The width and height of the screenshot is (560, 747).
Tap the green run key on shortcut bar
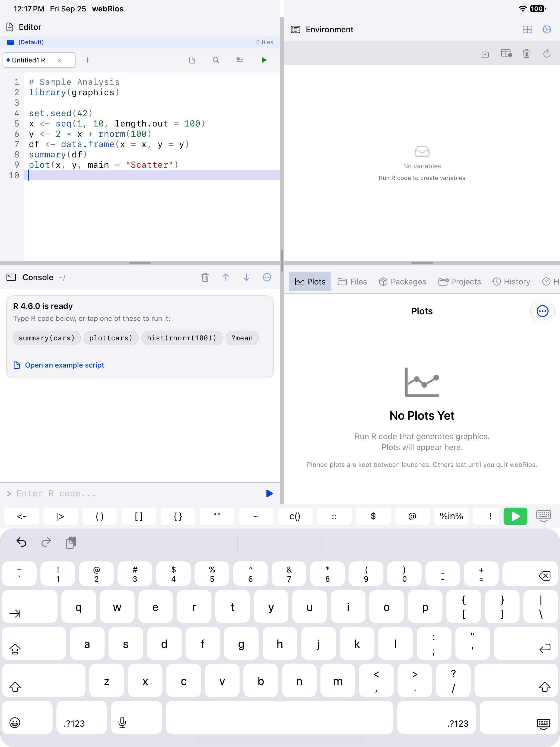516,516
